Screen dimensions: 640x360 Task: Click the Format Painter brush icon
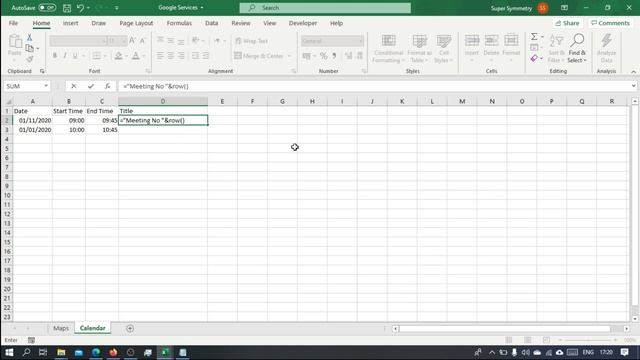pyautogui.click(x=29, y=59)
